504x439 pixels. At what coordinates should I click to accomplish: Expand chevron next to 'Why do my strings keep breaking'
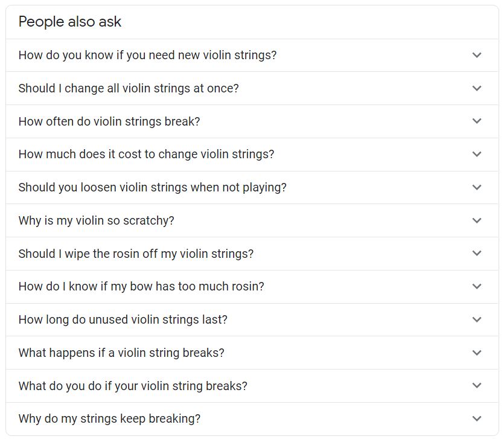point(477,418)
